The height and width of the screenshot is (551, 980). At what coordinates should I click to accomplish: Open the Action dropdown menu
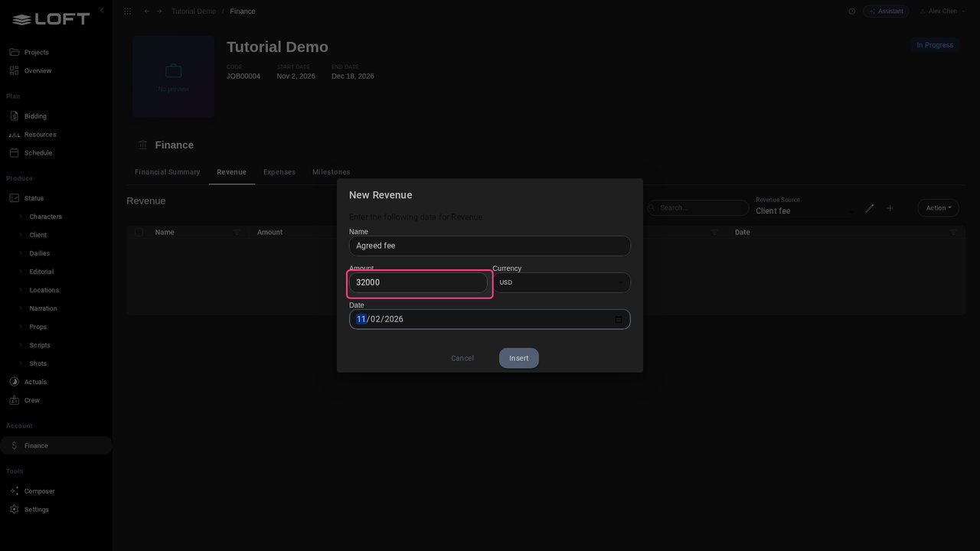coord(938,207)
